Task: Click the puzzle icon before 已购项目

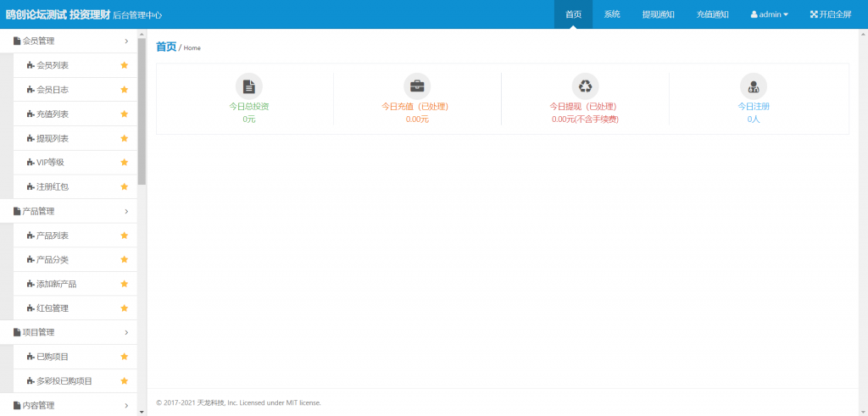Action: point(31,357)
